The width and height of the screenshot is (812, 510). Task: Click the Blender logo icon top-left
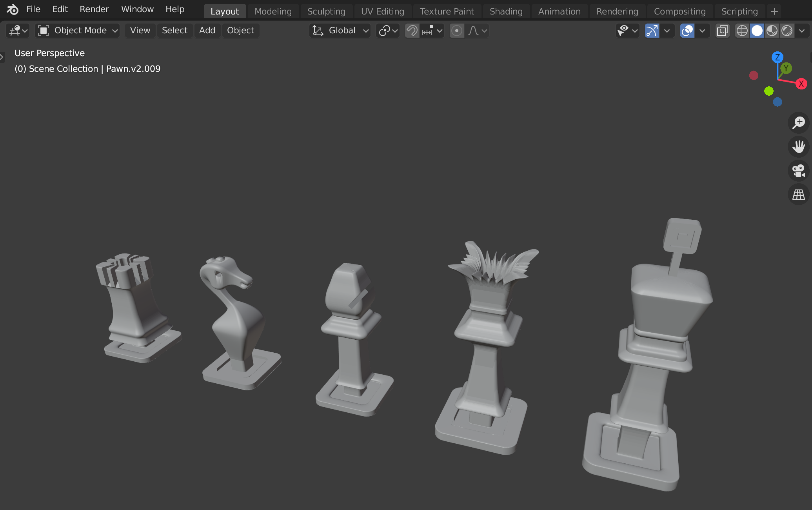tap(11, 9)
